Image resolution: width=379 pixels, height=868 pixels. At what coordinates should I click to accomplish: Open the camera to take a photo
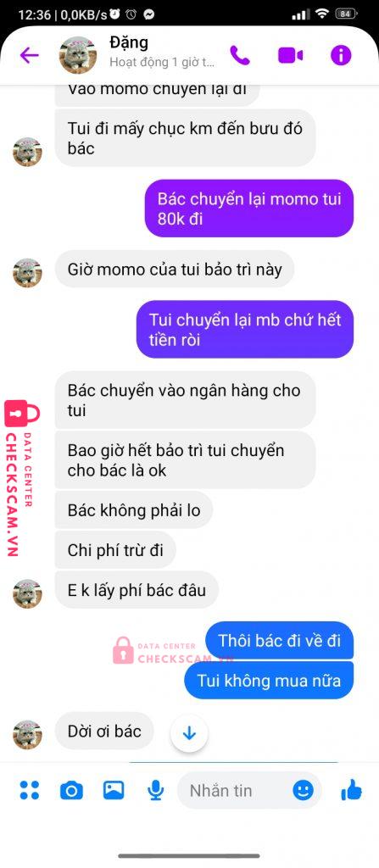[x=71, y=791]
